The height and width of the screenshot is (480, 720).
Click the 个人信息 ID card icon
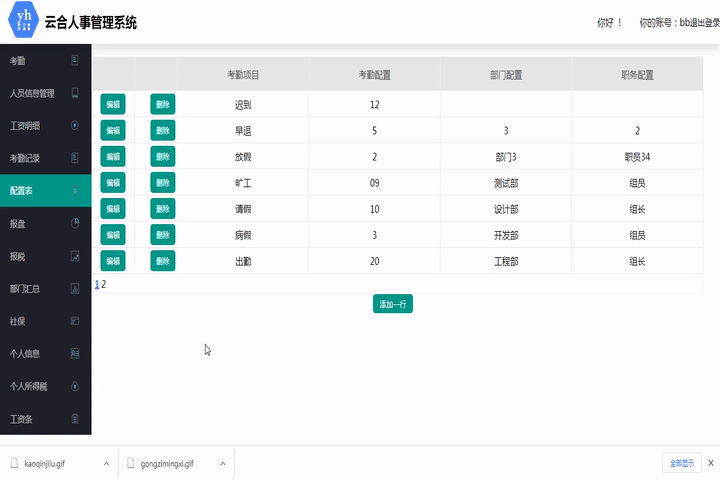pyautogui.click(x=75, y=353)
